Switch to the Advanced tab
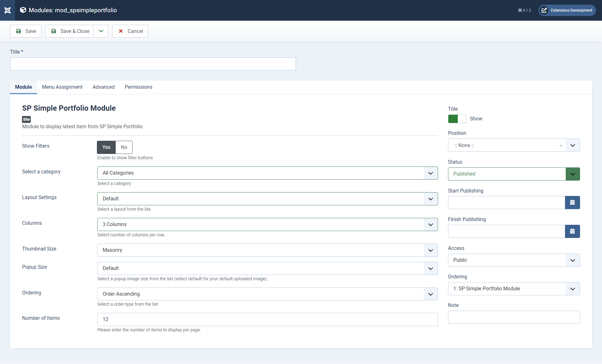 click(x=103, y=87)
